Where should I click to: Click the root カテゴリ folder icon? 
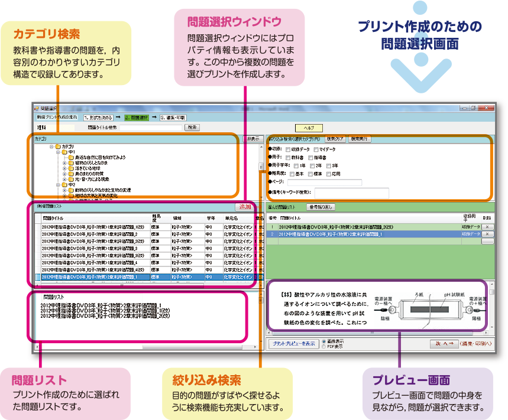(x=57, y=146)
